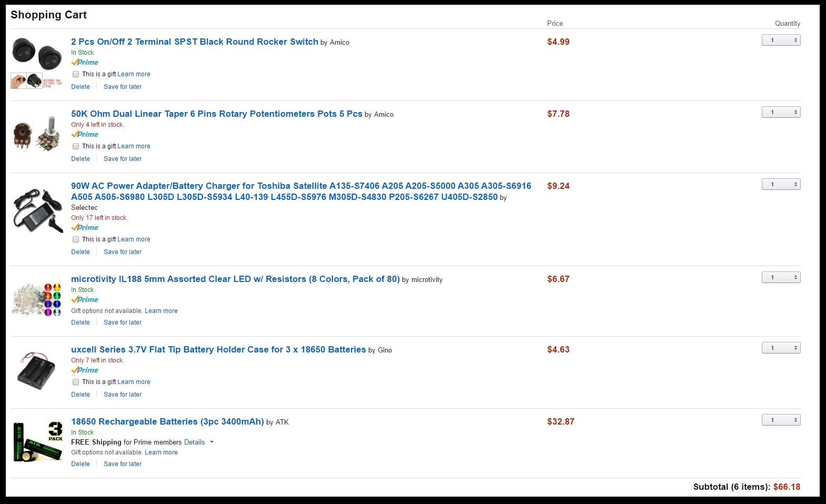Open the Toshiba power adapter thumbnail
The width and height of the screenshot is (826, 504).
(37, 210)
